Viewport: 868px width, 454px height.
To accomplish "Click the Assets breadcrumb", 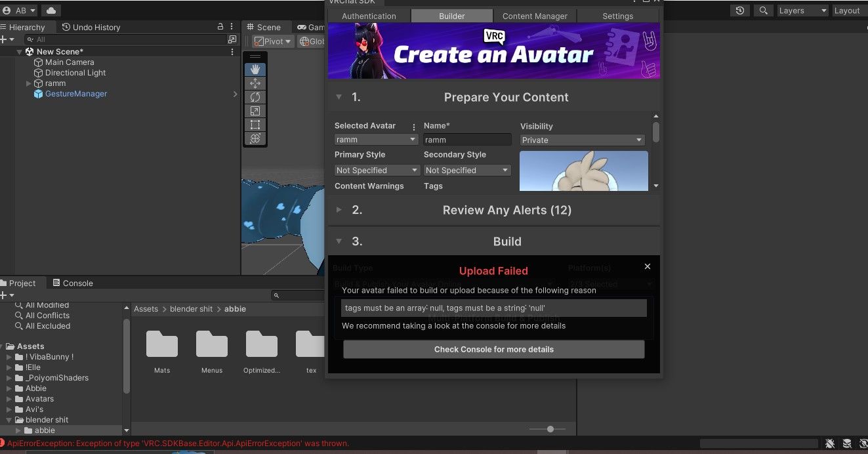I will click(146, 309).
